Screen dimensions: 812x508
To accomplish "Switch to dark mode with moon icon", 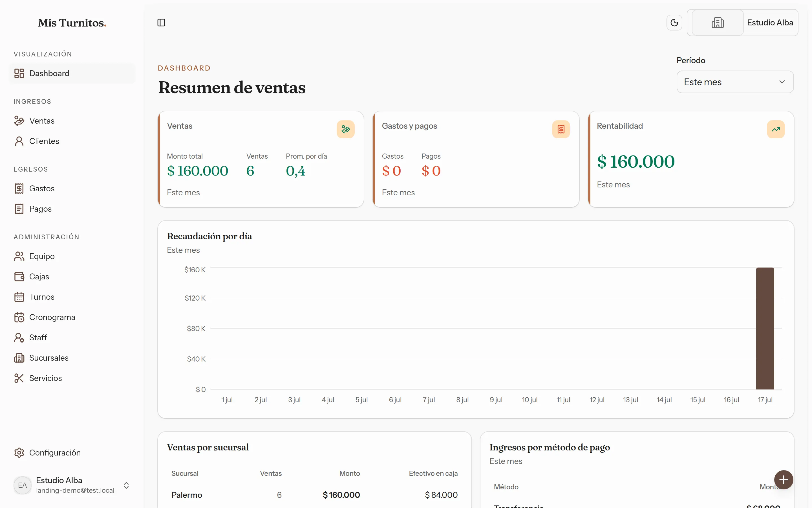I will [674, 23].
